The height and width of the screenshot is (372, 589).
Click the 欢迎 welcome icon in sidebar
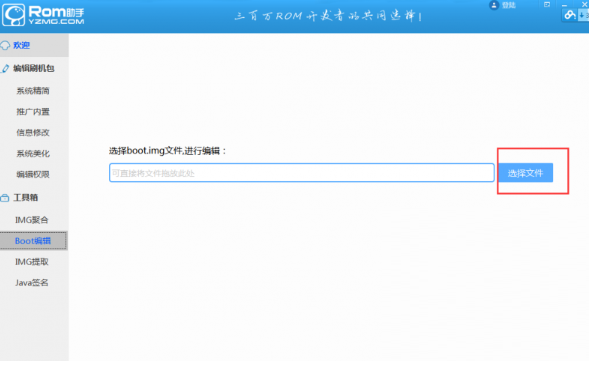tap(5, 45)
